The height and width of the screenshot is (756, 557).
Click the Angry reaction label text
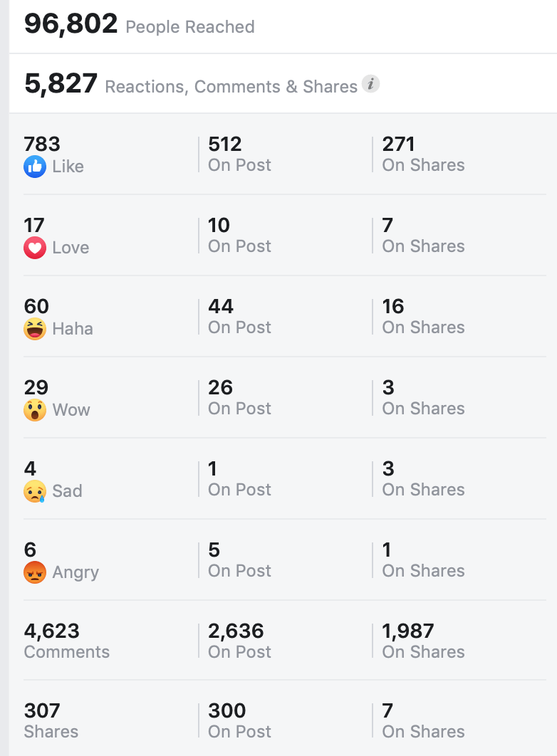coord(76,572)
